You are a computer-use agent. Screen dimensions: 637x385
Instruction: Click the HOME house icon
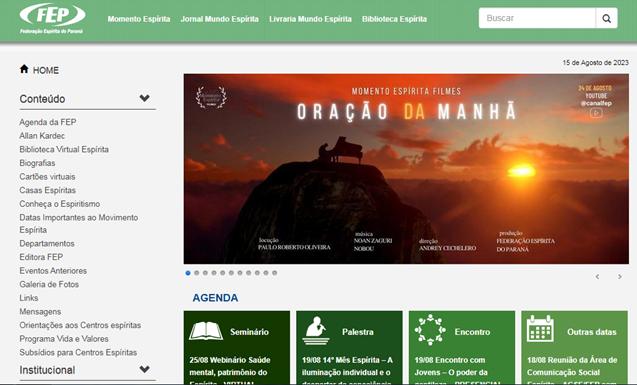[24, 69]
